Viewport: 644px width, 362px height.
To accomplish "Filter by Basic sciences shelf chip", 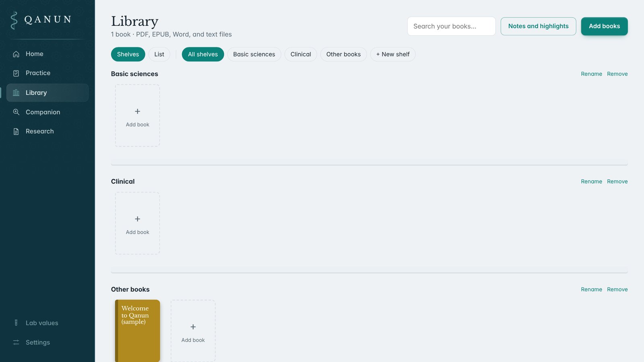I will click(254, 54).
